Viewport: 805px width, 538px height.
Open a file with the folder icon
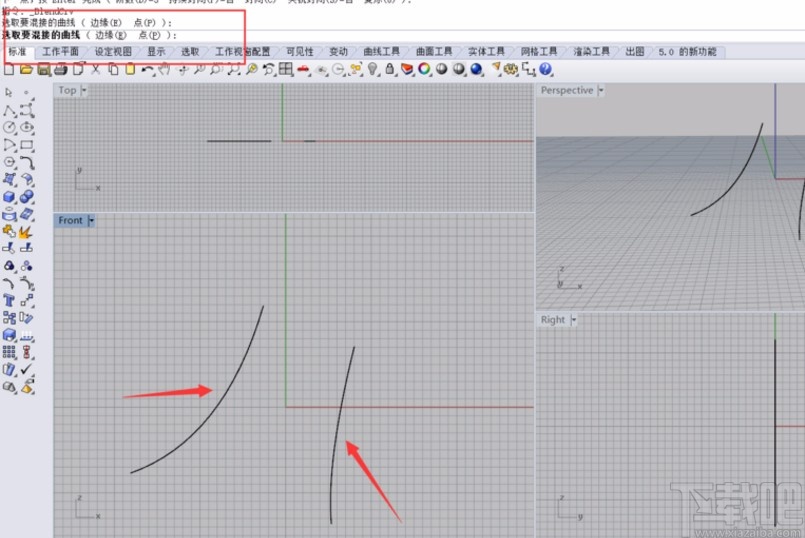pos(26,69)
